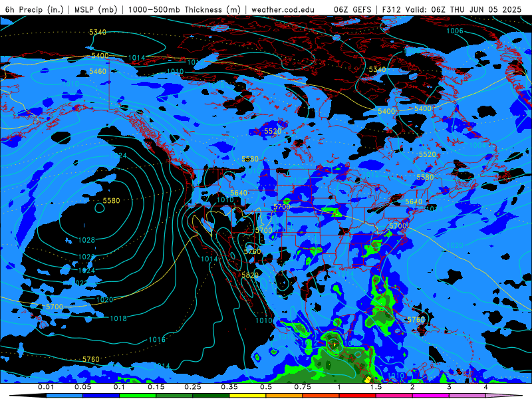532x399 pixels.
Task: Select the 5820 thickness contour label
Action: [x=250, y=275]
